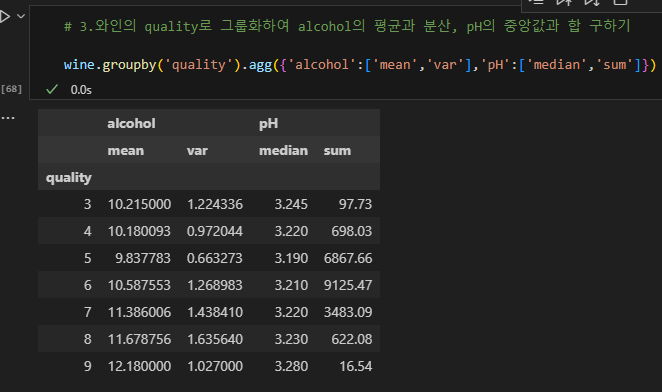Click variance value 1.224336
The width and height of the screenshot is (662, 392).
point(215,204)
